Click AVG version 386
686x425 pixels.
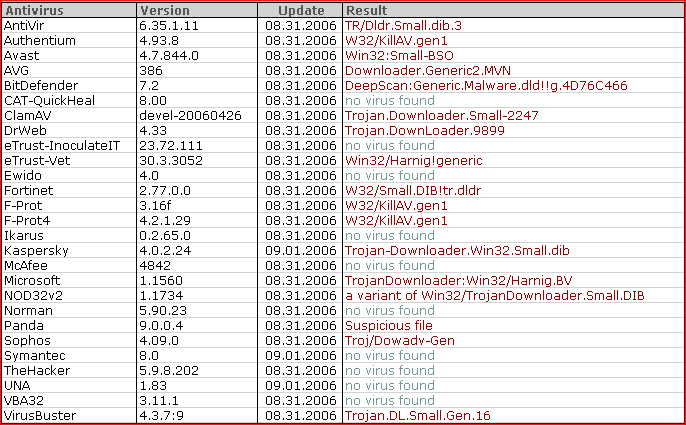[151, 70]
